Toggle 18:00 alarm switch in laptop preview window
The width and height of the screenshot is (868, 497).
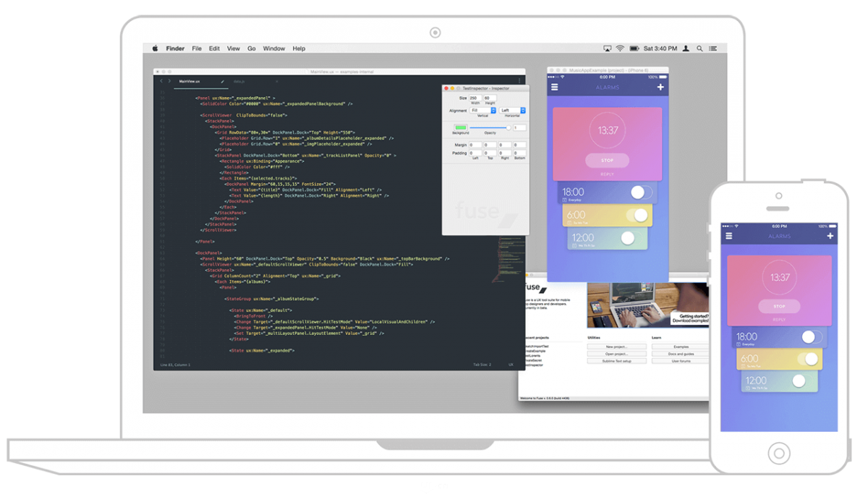pos(641,192)
